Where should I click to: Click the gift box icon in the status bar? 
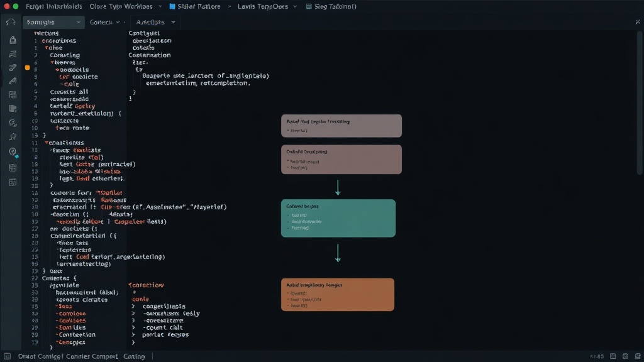625,356
